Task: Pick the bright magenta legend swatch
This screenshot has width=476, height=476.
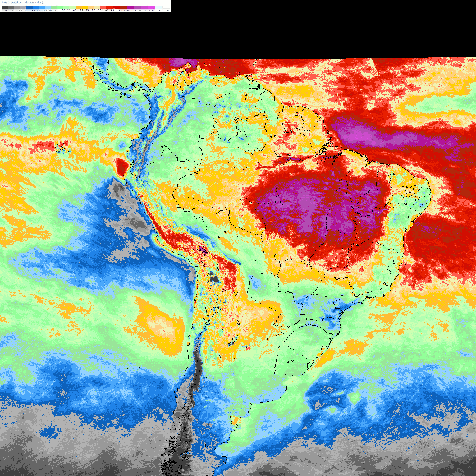Action: click(x=152, y=7)
